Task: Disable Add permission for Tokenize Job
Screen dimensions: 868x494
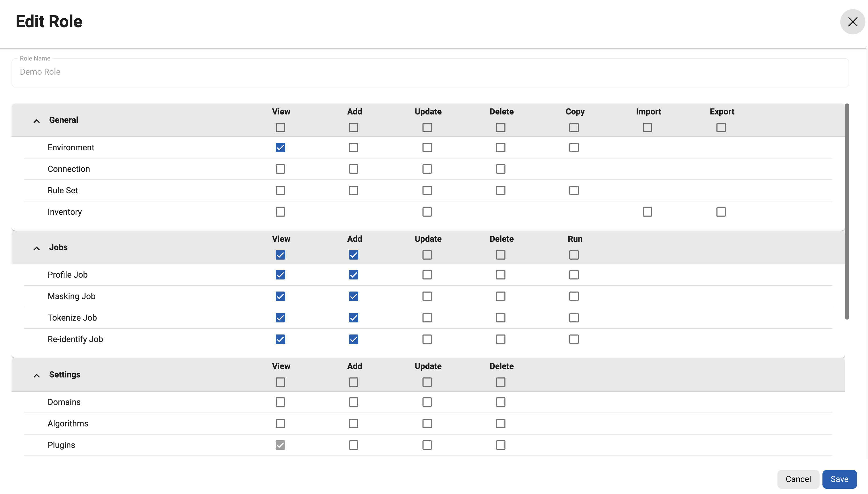Action: (x=354, y=317)
